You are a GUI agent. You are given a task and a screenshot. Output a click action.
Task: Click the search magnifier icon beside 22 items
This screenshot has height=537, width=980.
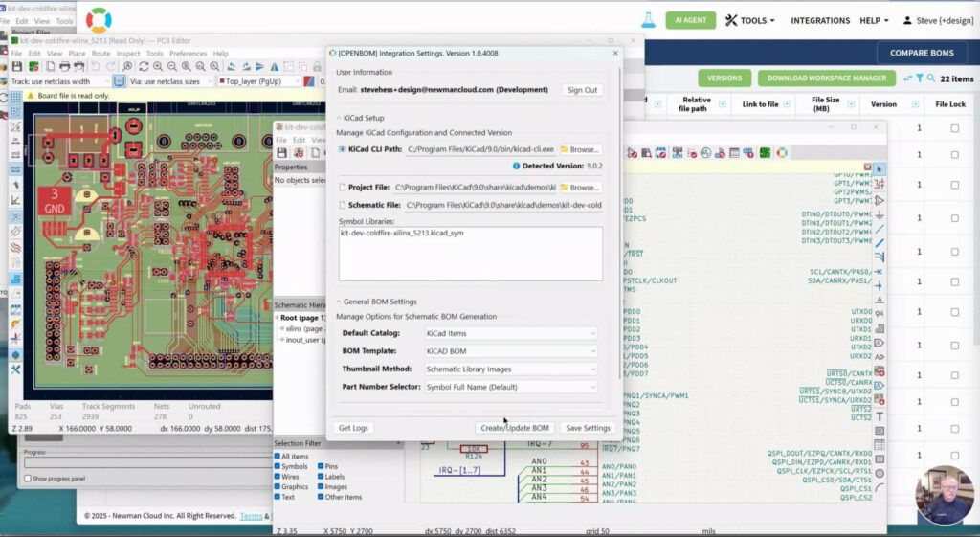click(x=930, y=78)
